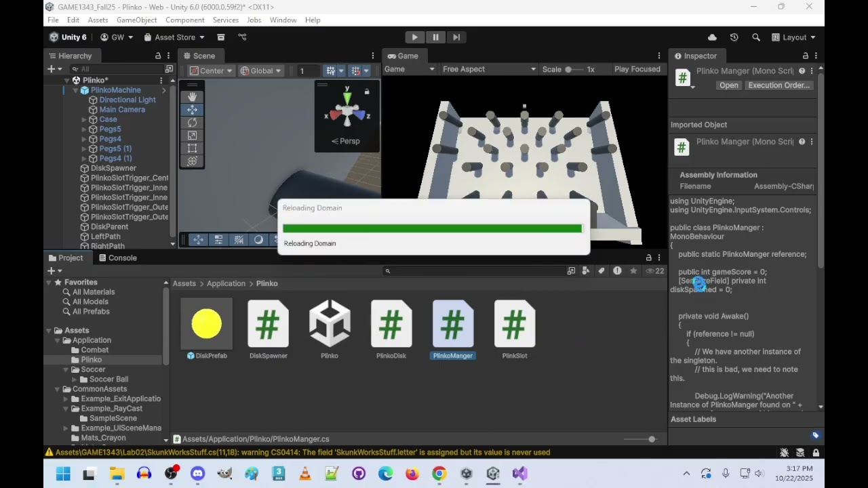868x488 pixels.
Task: Click the Execution Order button
Action: [778, 85]
